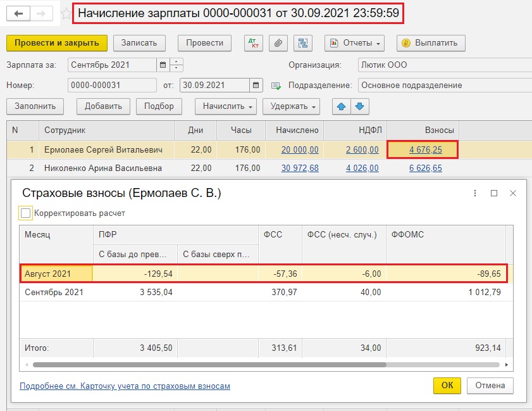Confirm dialog with OK button
Image resolution: width=532 pixels, height=411 pixels.
coord(447,386)
